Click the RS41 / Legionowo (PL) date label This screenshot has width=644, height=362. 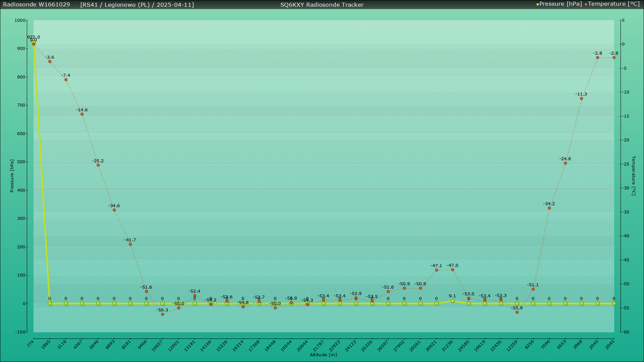pos(137,5)
